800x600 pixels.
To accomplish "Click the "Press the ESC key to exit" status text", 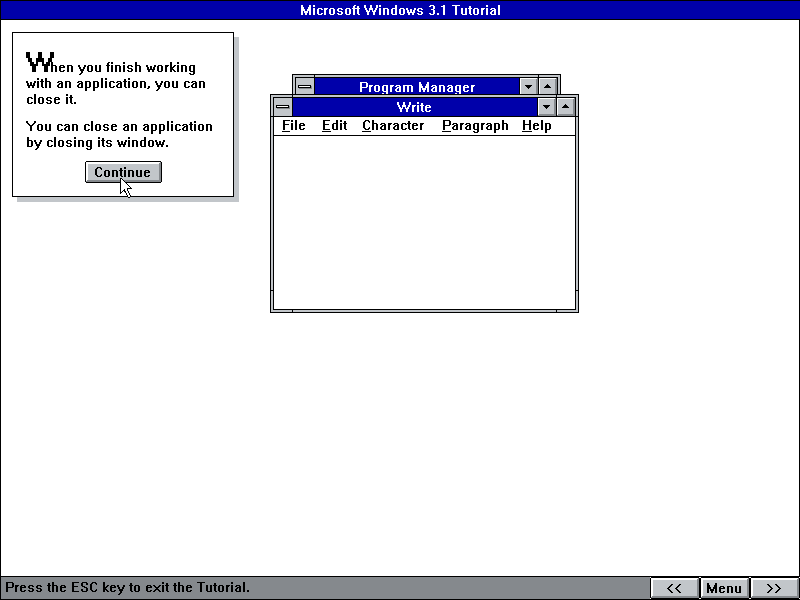I will (128, 587).
